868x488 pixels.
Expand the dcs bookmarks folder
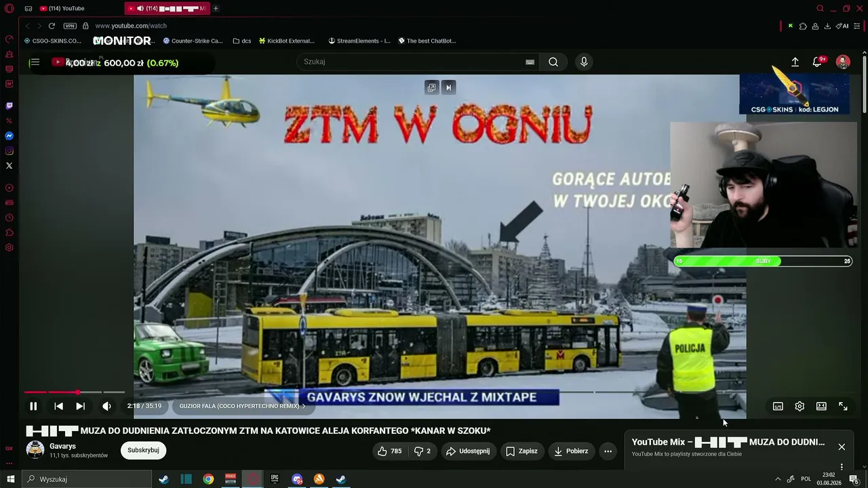(x=242, y=41)
